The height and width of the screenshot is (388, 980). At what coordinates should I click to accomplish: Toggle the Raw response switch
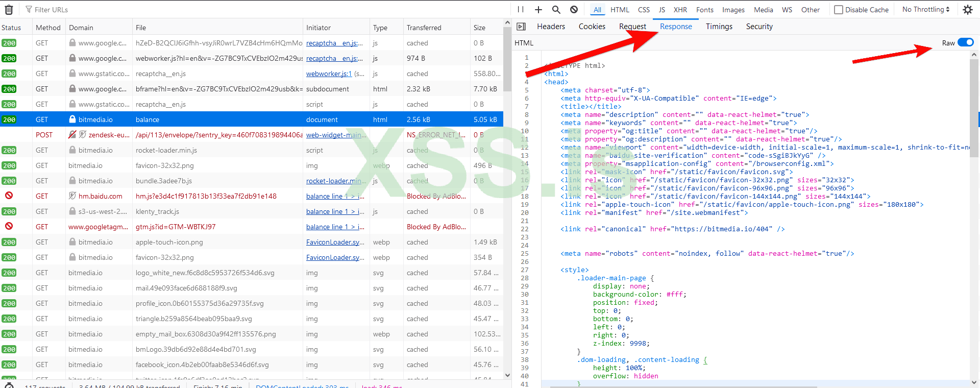[x=965, y=43]
